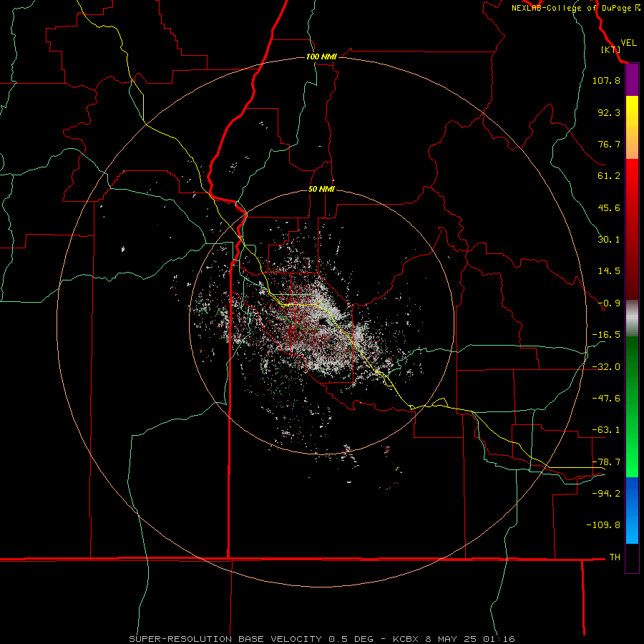Click the 100 NMI range ring label
The width and height of the screenshot is (644, 644).
[x=321, y=57]
